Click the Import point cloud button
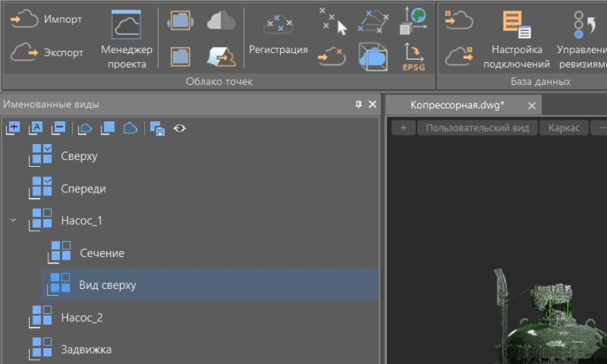The width and height of the screenshot is (607, 364). click(x=47, y=20)
